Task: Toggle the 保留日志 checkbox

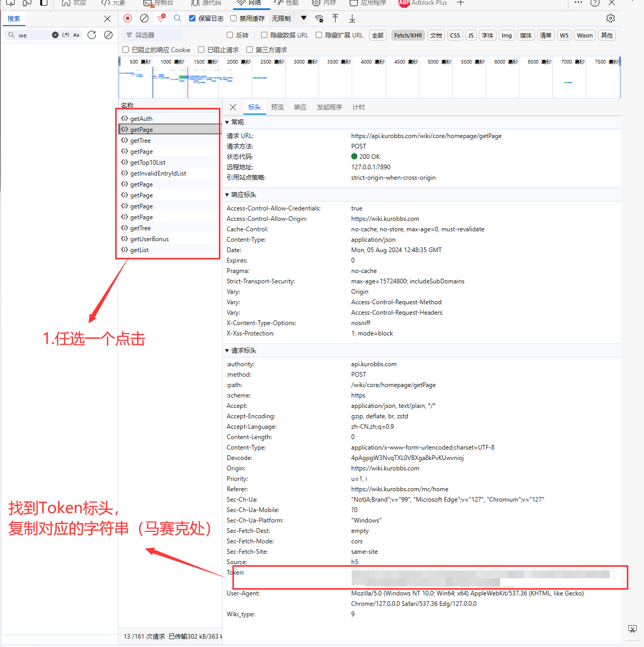Action: pyautogui.click(x=192, y=18)
